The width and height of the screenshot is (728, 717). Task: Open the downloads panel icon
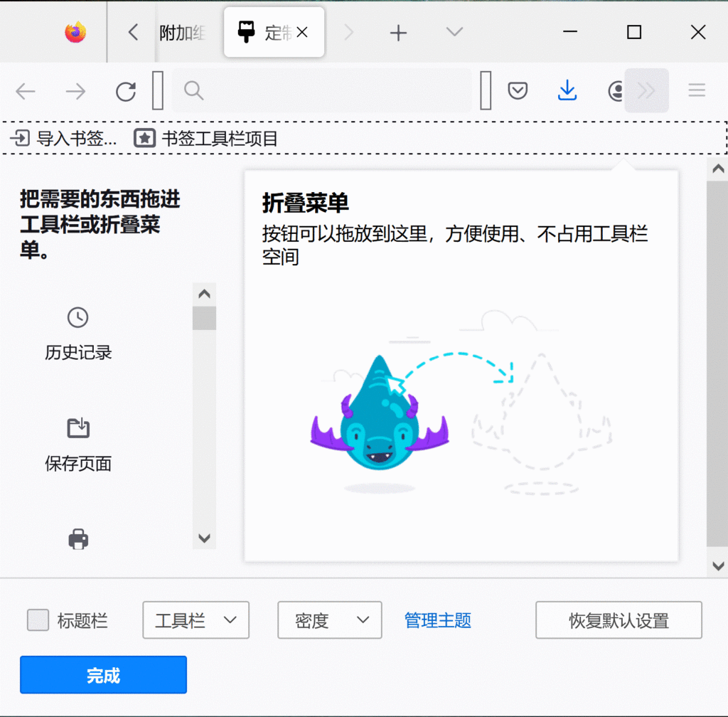pos(567,90)
